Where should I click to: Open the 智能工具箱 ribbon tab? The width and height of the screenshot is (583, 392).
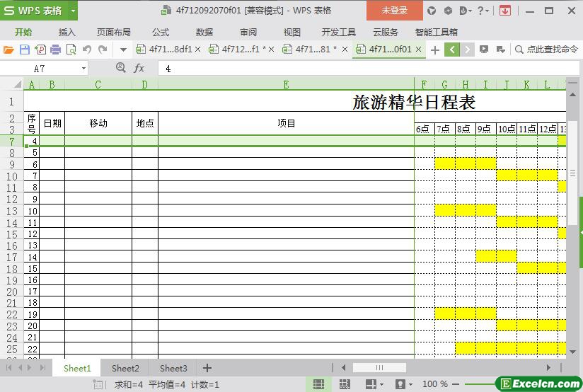(436, 33)
